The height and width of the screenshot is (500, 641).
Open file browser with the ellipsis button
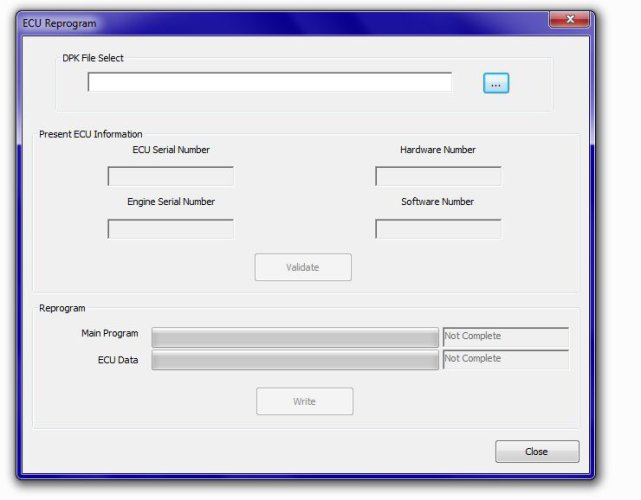496,84
